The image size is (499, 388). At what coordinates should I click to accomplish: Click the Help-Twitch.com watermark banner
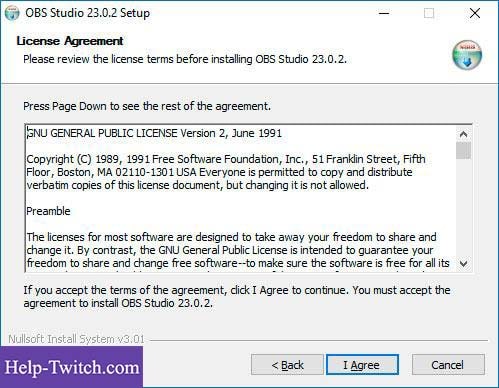click(71, 367)
